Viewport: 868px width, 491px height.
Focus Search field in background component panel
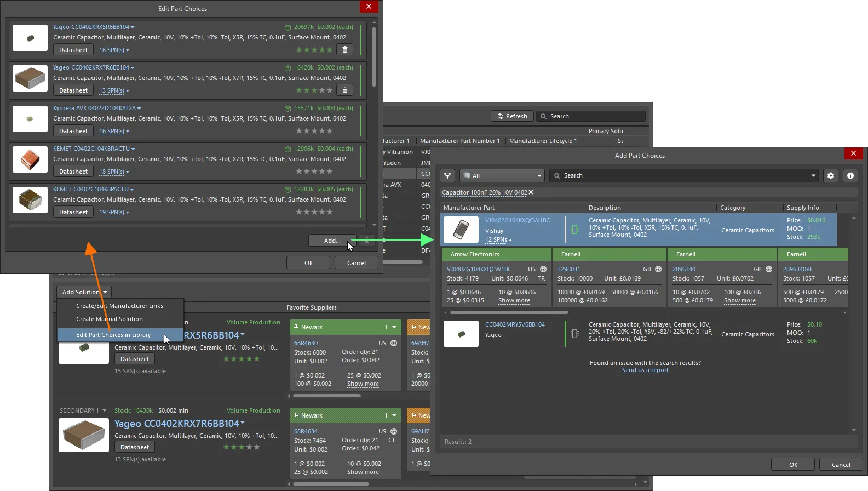pos(591,116)
